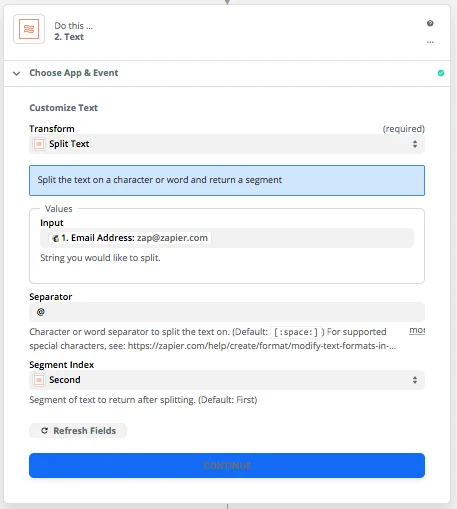
Task: Click the Email Address source app icon
Action: point(56,238)
